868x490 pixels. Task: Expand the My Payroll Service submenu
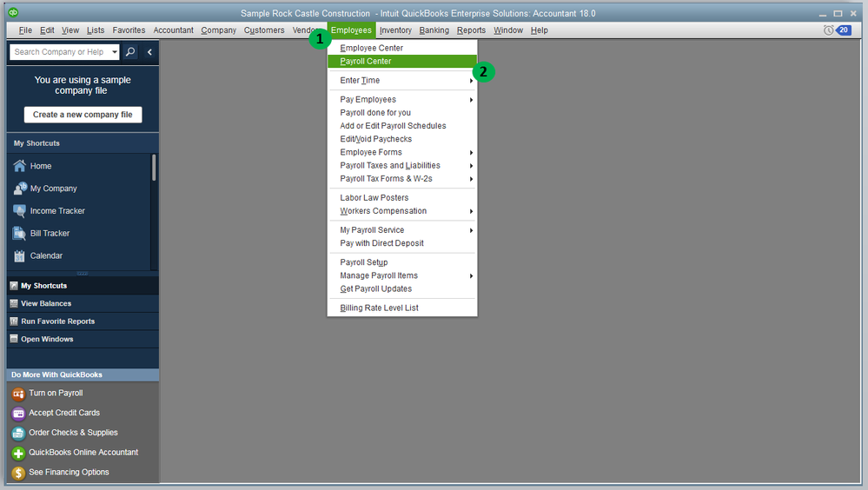[471, 230]
